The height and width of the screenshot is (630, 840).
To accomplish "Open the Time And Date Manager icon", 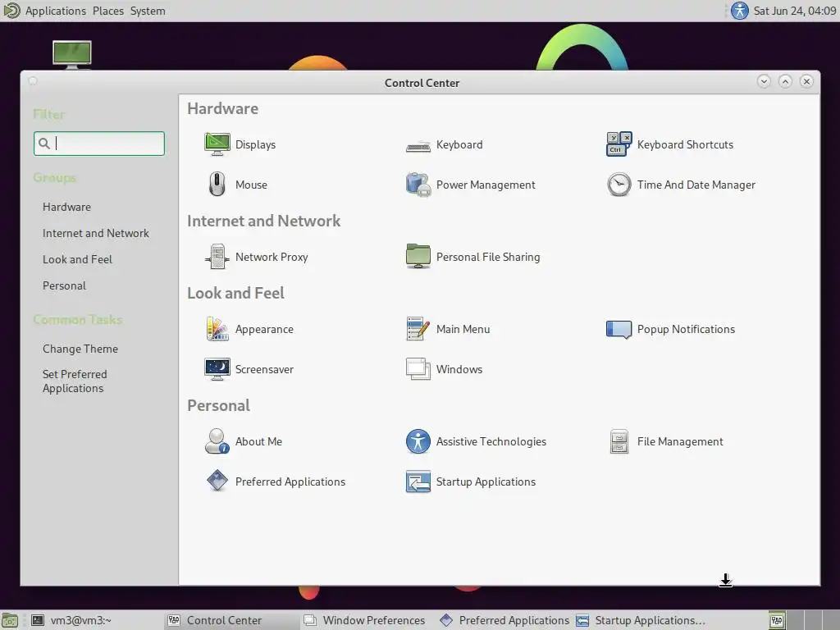I will tap(619, 185).
